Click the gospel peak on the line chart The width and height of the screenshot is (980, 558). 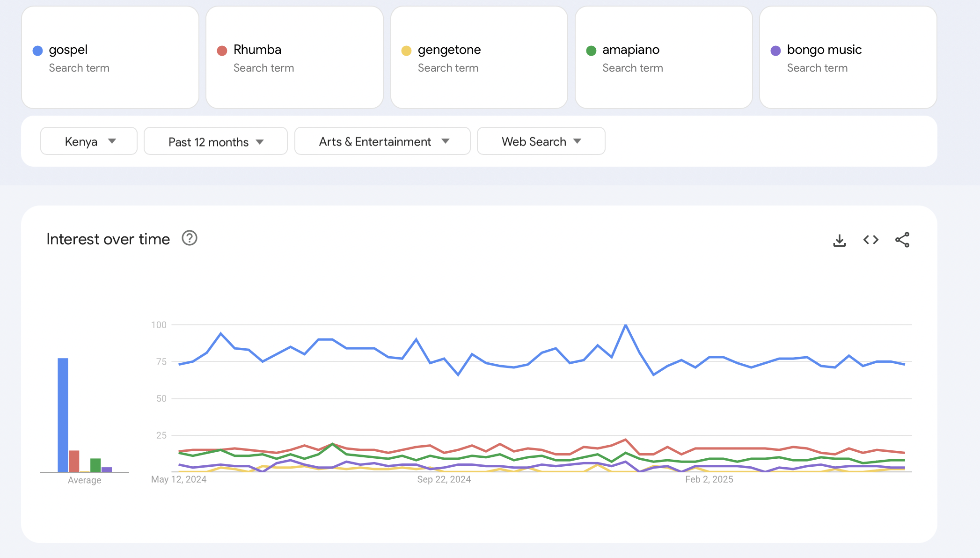626,325
